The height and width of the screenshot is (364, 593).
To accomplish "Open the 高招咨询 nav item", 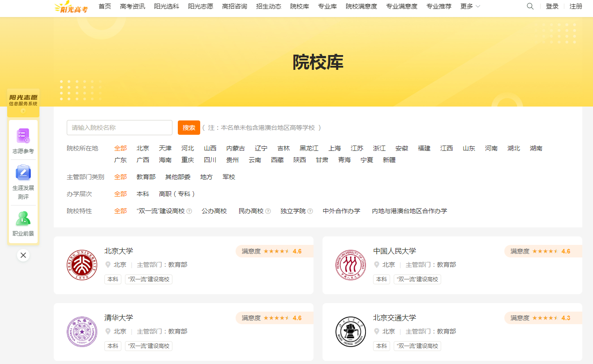I will [235, 6].
